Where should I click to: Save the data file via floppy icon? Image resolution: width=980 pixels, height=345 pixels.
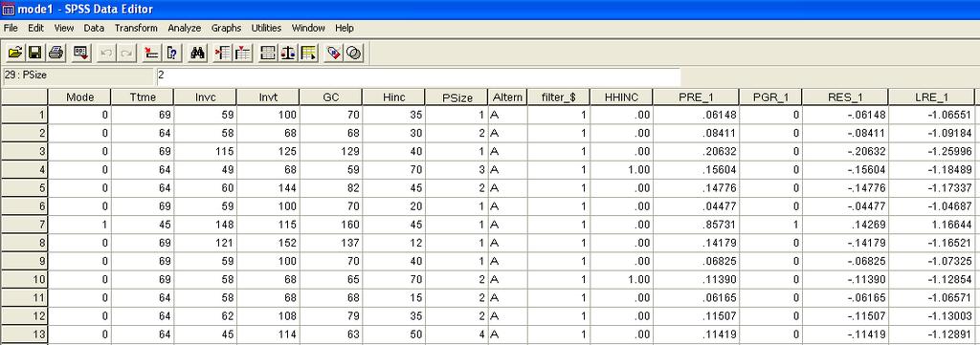(x=35, y=53)
